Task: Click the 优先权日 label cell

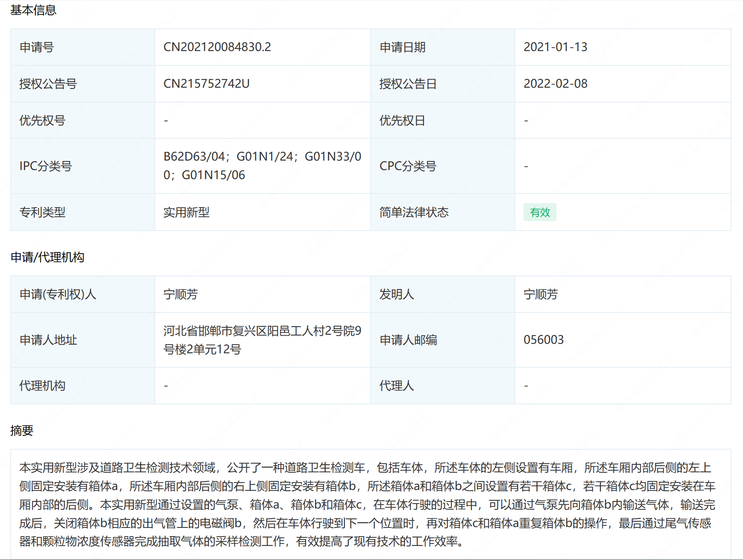Action: [443, 120]
